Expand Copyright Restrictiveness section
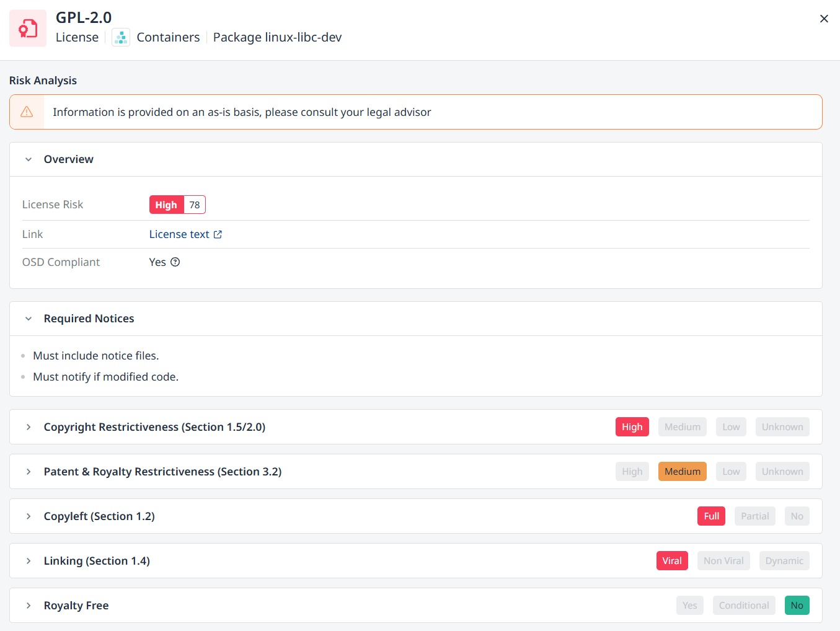 (x=29, y=427)
